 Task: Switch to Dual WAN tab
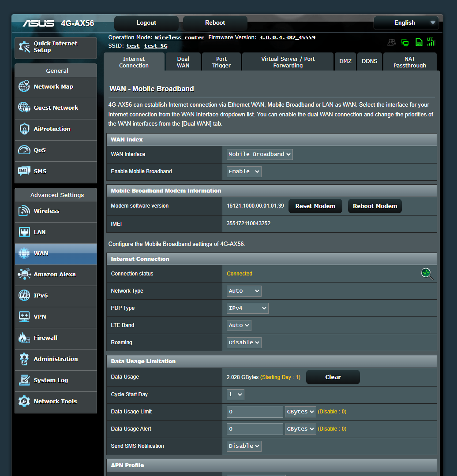(183, 62)
